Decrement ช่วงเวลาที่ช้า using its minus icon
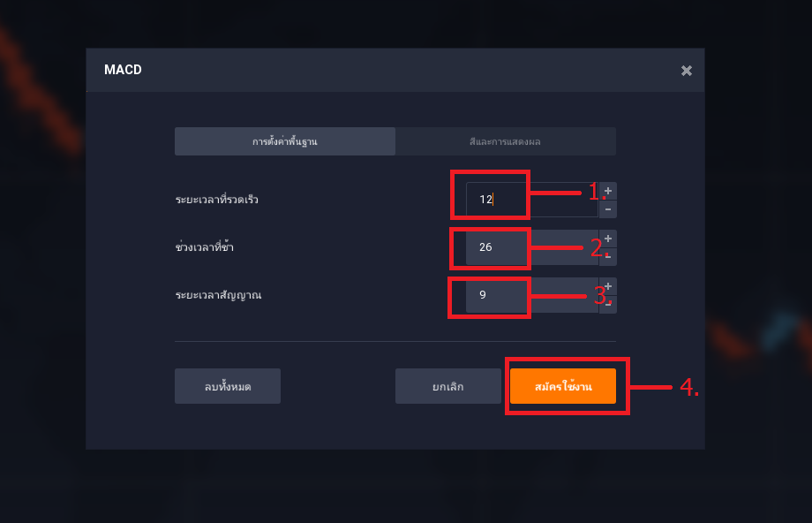 click(608, 256)
